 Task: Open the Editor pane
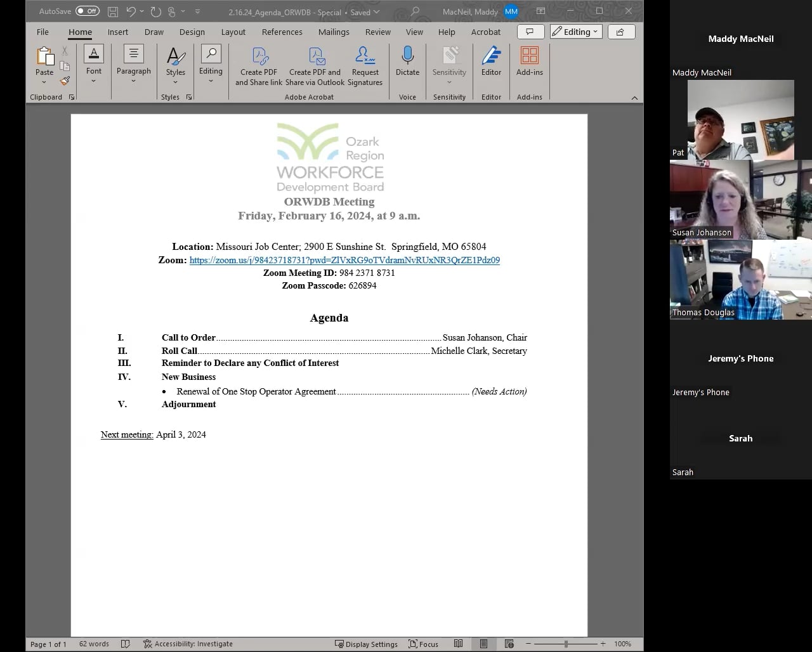491,62
